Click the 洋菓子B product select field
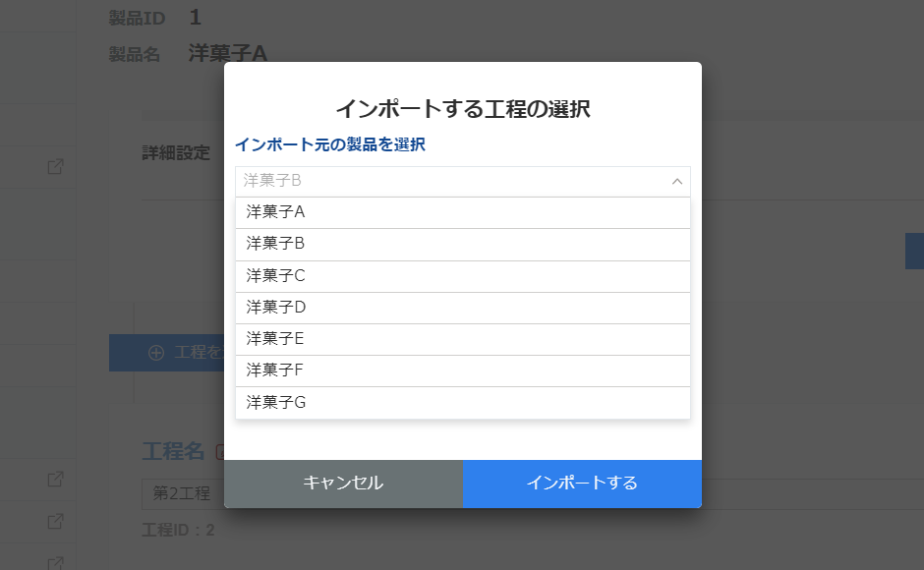This screenshot has width=924, height=570. click(463, 181)
